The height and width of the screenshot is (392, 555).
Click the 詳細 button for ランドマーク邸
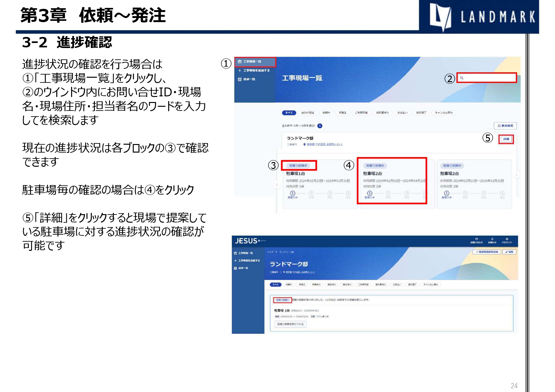click(x=506, y=139)
